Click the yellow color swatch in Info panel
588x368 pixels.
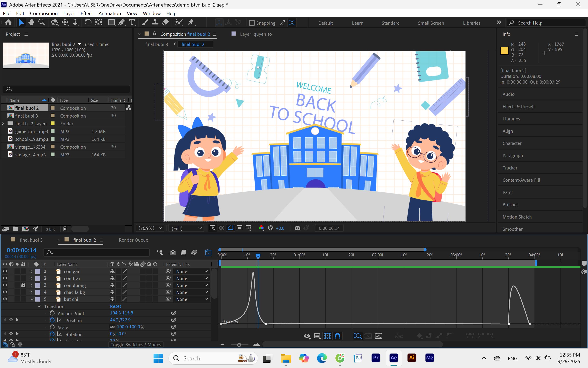[504, 50]
